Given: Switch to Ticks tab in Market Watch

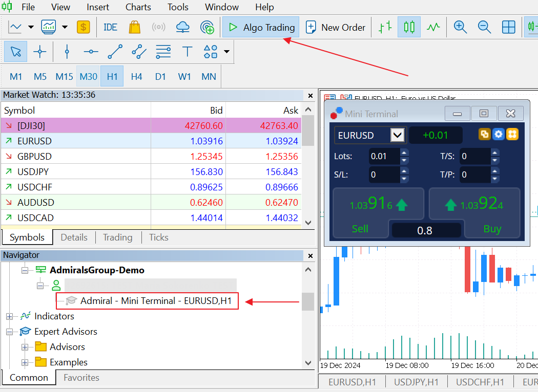Looking at the screenshot, I should pos(159,237).
